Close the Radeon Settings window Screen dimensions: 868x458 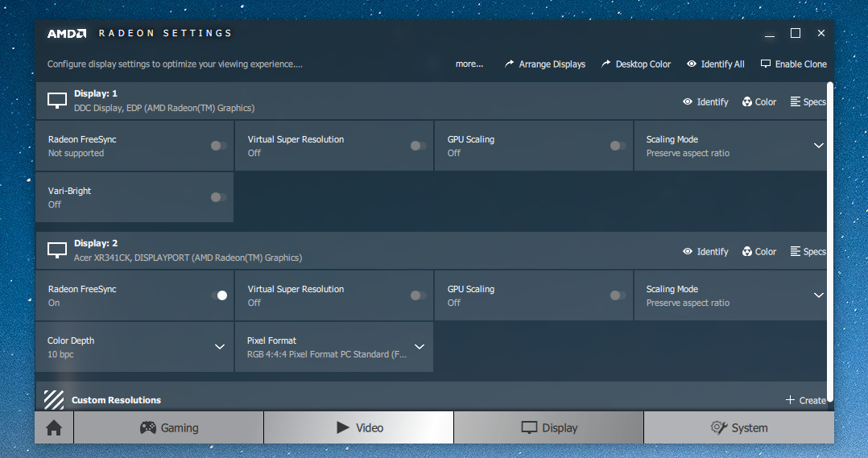pos(821,33)
